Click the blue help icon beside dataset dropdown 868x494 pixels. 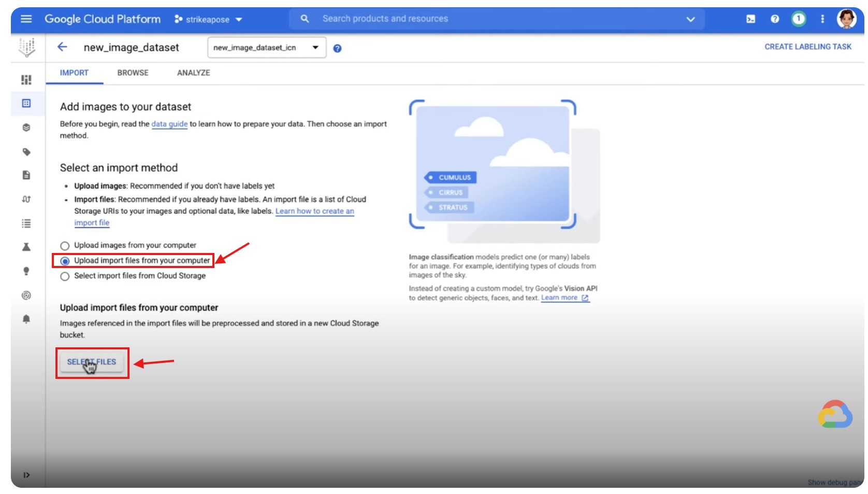pos(337,48)
